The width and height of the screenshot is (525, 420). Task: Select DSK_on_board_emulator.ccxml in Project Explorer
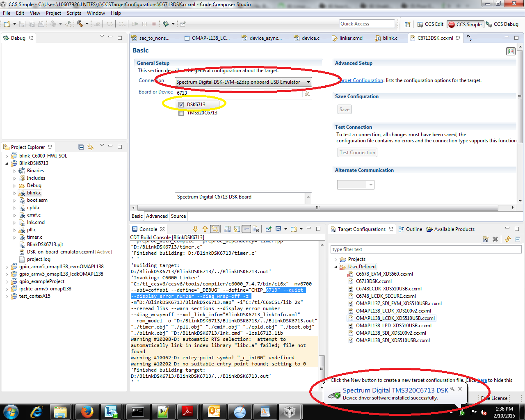click(65, 252)
